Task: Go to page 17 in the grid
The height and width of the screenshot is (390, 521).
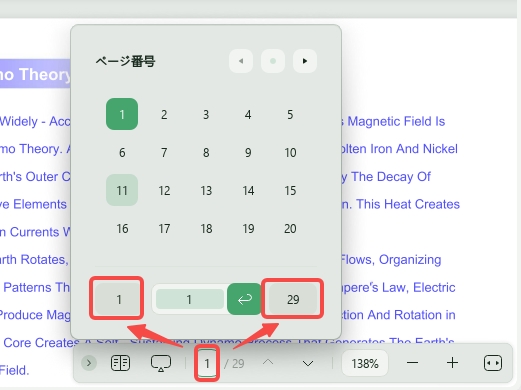Action: tap(164, 229)
